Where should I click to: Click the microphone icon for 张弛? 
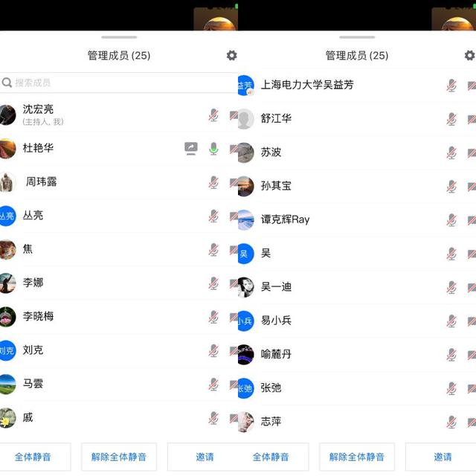(451, 388)
